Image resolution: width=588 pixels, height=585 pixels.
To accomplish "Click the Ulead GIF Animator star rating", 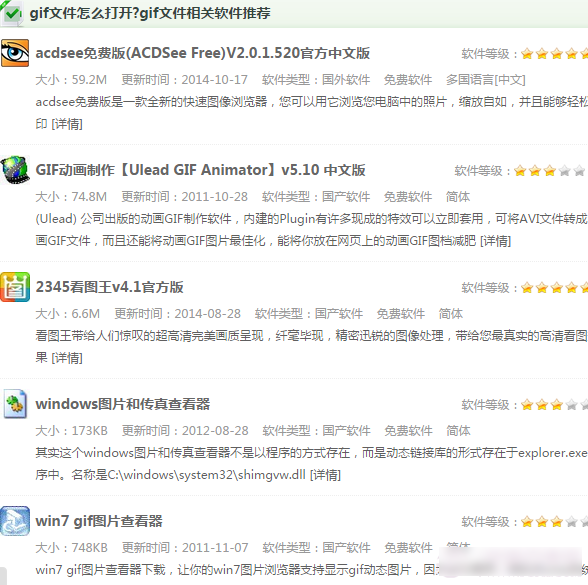I will tap(549, 171).
